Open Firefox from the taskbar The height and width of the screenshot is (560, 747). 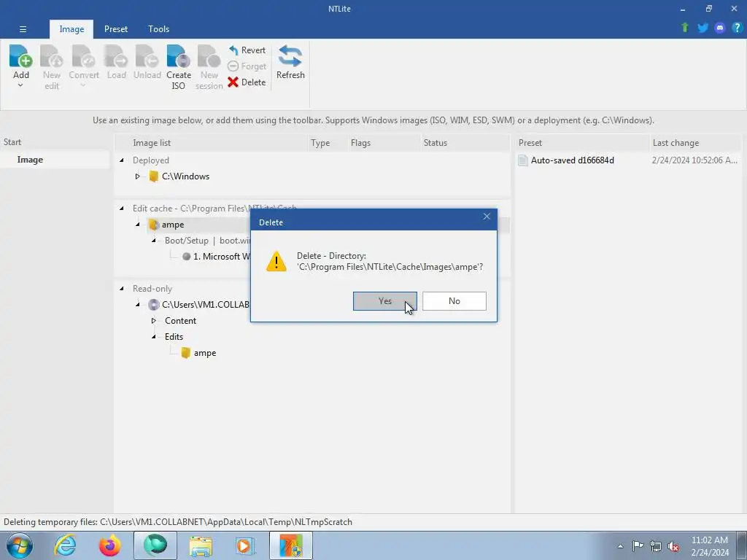(x=110, y=545)
